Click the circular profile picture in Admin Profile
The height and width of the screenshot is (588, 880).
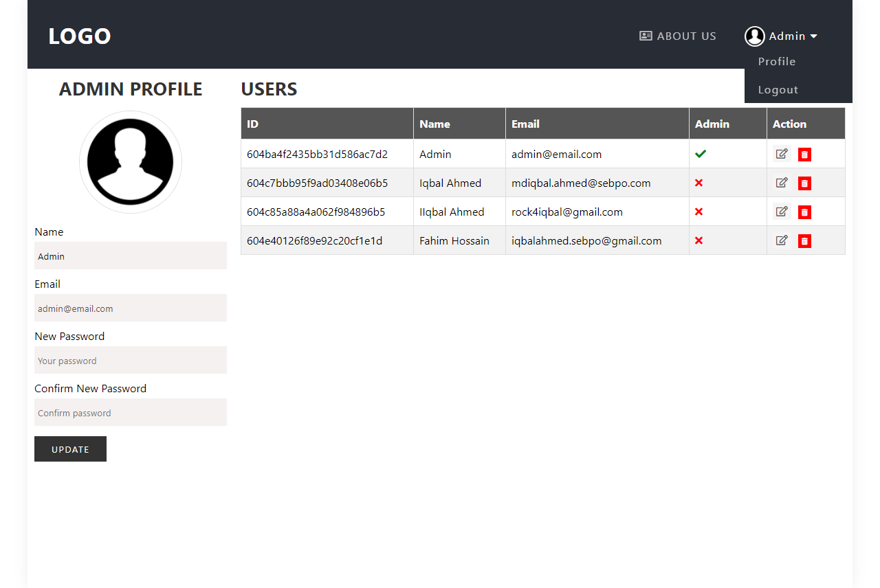pyautogui.click(x=131, y=161)
